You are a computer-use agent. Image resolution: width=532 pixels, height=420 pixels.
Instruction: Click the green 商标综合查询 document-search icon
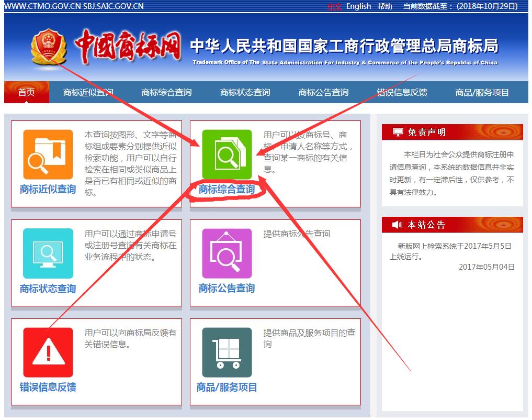(227, 154)
